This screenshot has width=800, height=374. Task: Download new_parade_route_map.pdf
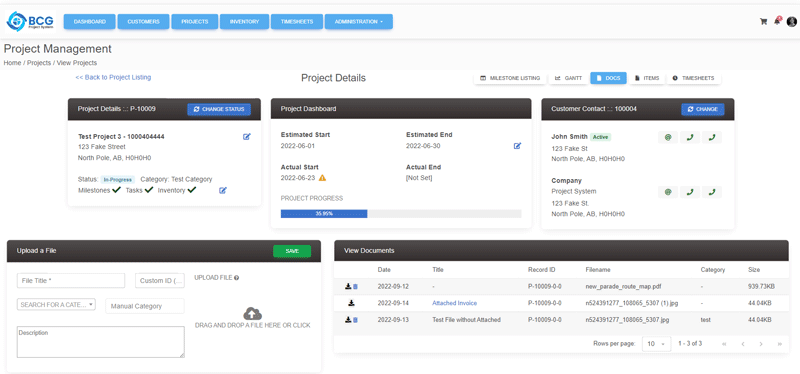pyautogui.click(x=348, y=287)
